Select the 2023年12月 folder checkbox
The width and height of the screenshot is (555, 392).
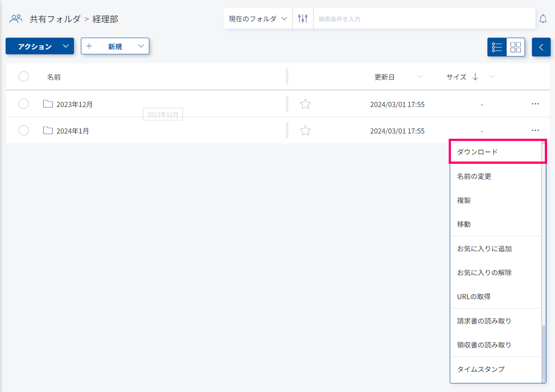tap(23, 104)
